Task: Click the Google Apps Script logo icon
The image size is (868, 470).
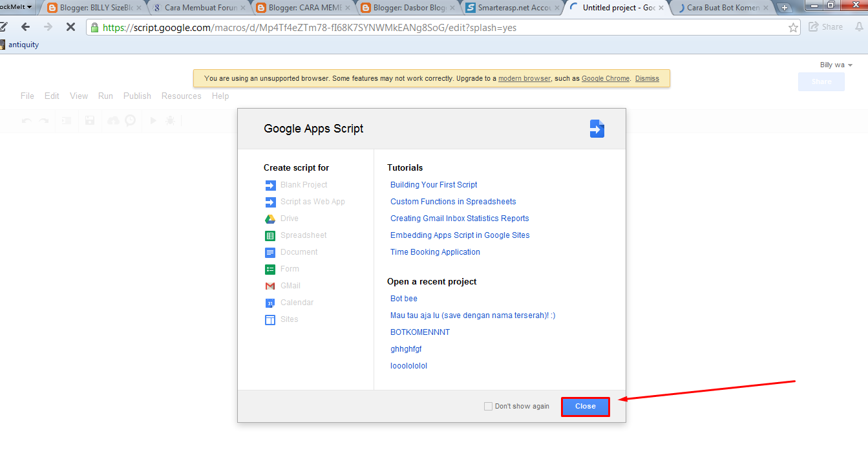Action: 597,129
